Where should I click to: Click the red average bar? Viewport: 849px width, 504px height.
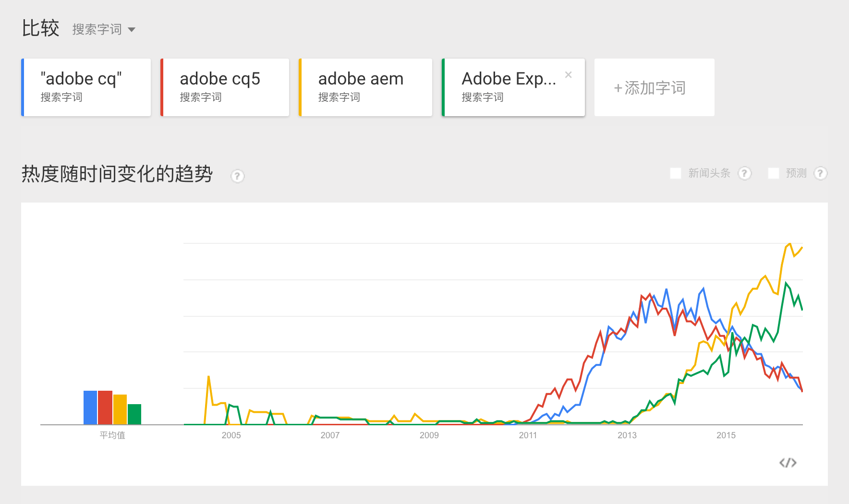click(105, 408)
